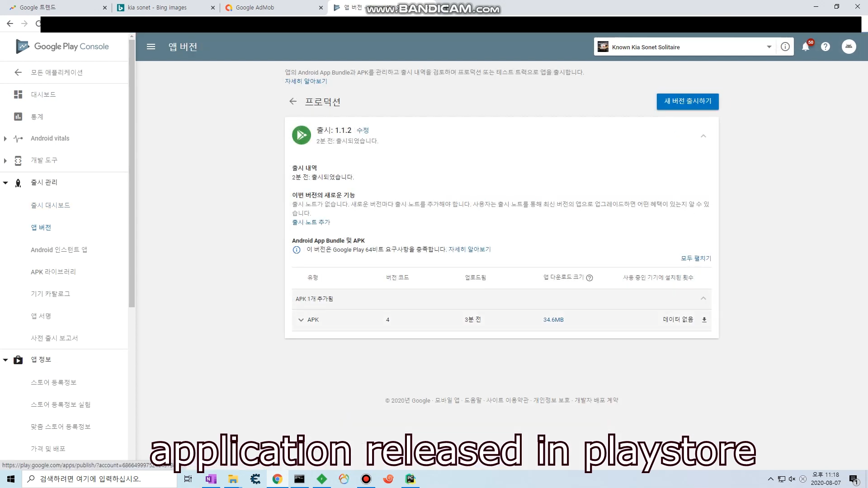Expand the APK row details chevron

[301, 320]
